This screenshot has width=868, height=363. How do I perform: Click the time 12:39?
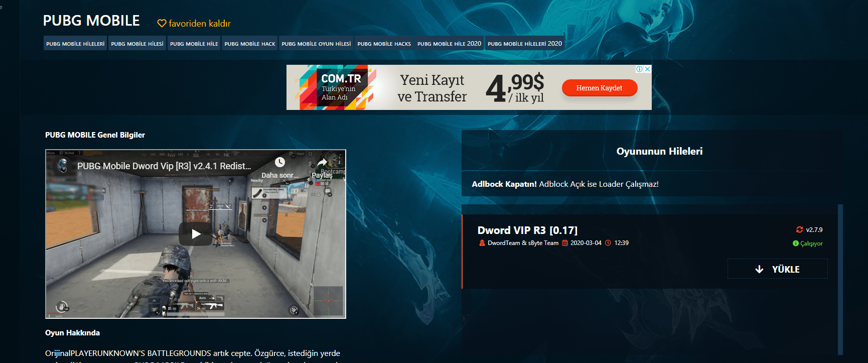click(622, 243)
